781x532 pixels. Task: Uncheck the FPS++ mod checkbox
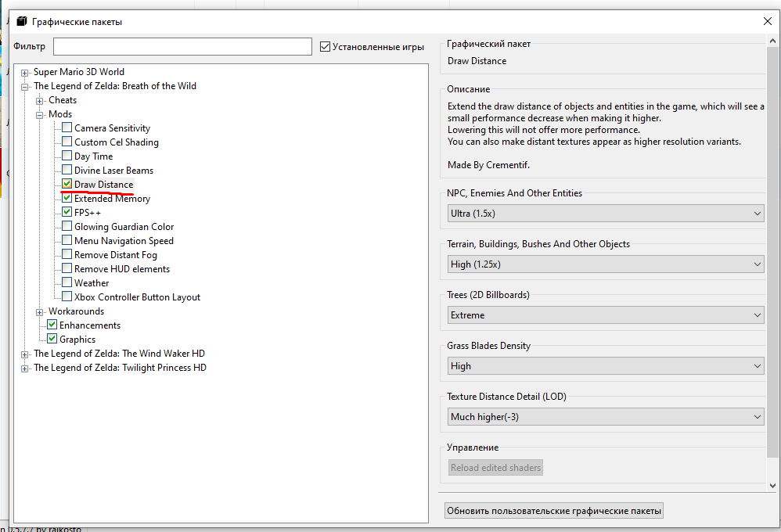pos(67,212)
